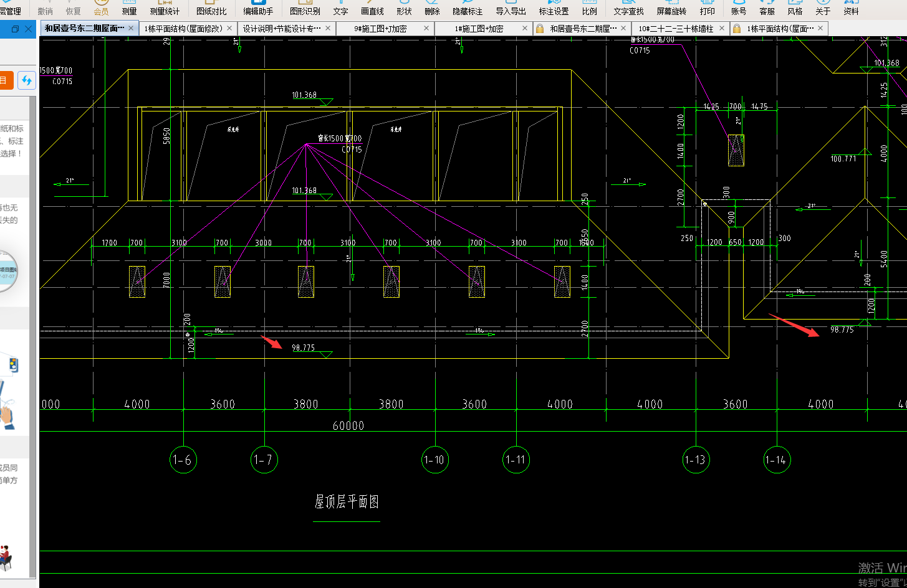
Task: Choose the 文字 text tool
Action: [340, 8]
